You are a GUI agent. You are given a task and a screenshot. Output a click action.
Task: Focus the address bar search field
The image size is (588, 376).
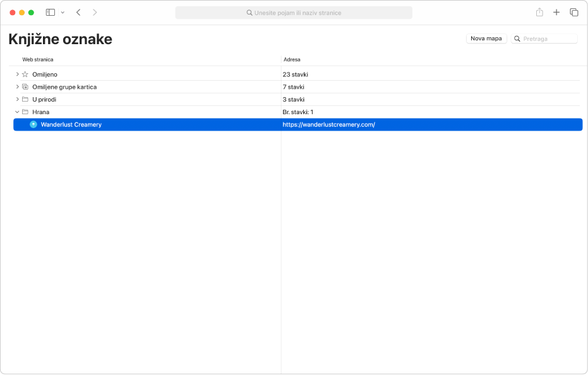tap(294, 13)
